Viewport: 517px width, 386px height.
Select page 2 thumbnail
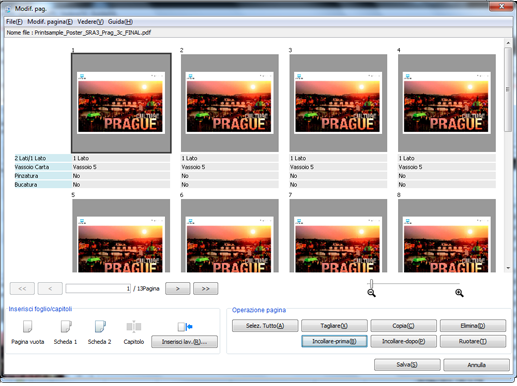tap(230, 103)
